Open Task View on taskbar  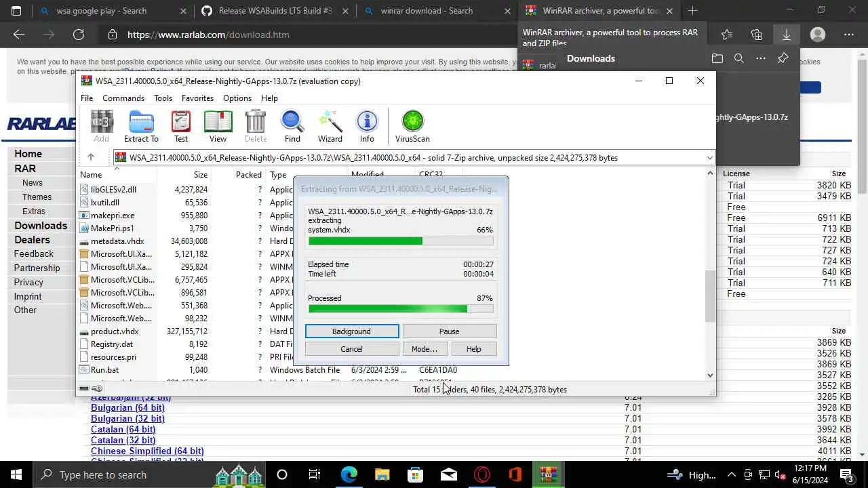pyautogui.click(x=315, y=474)
